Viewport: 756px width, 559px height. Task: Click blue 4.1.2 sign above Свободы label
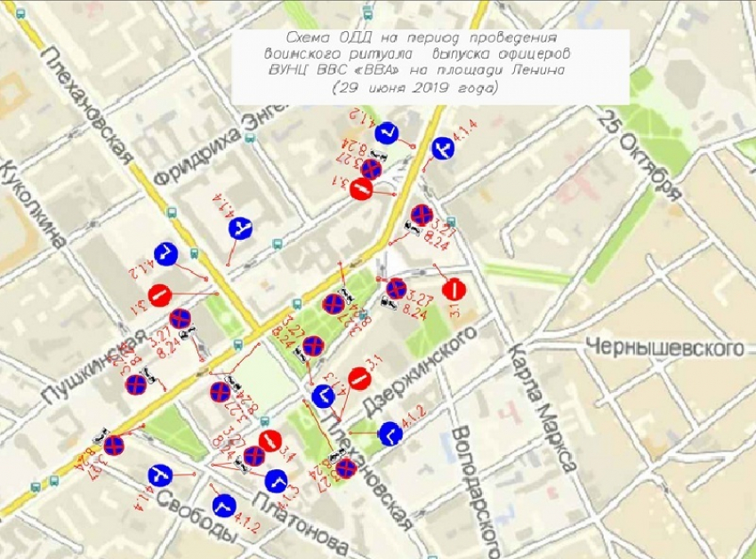click(223, 506)
